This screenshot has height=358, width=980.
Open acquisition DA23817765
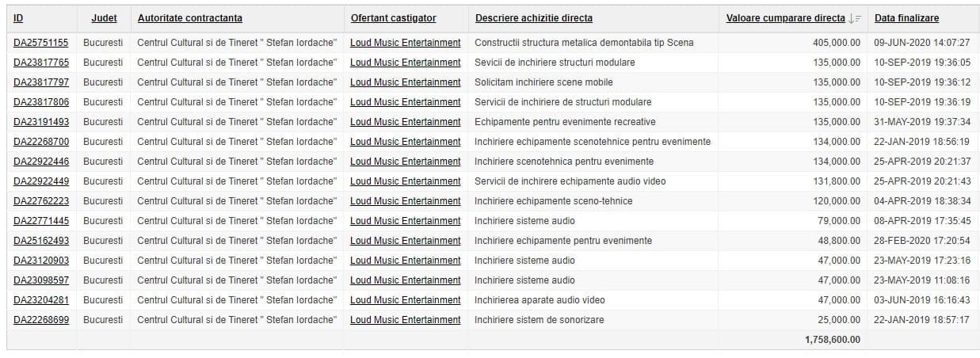coord(41,63)
